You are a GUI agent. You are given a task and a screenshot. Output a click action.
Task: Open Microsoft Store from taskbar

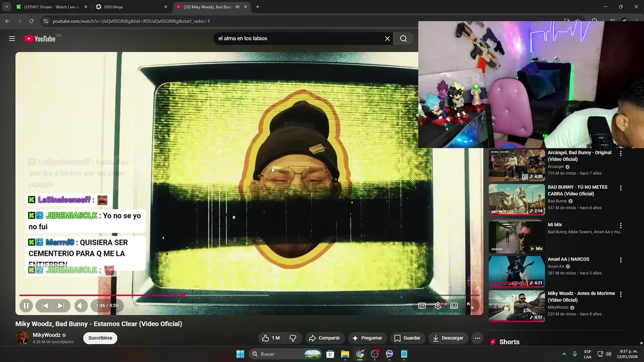331,354
